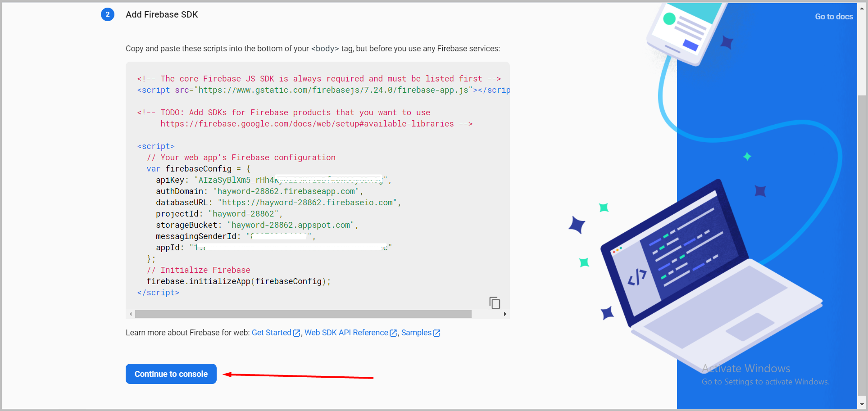Click the '// Initialize Firebase' comment
Image resolution: width=868 pixels, height=411 pixels.
tap(198, 270)
